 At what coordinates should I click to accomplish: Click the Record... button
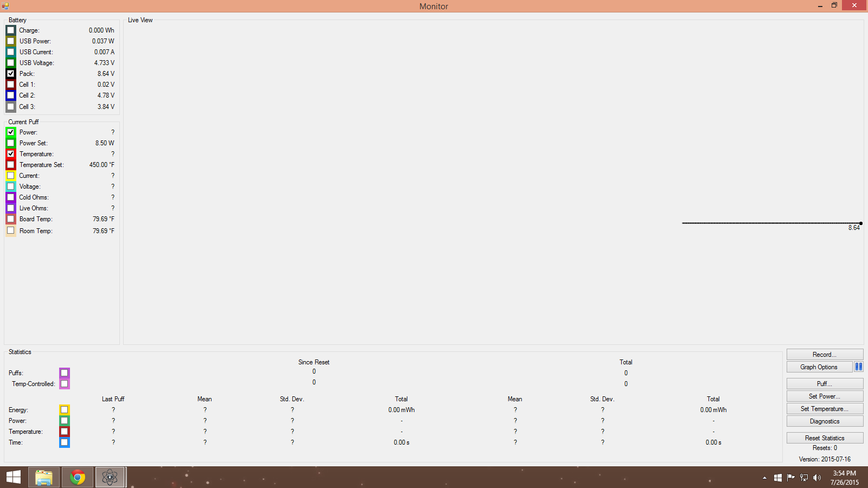[x=824, y=355]
